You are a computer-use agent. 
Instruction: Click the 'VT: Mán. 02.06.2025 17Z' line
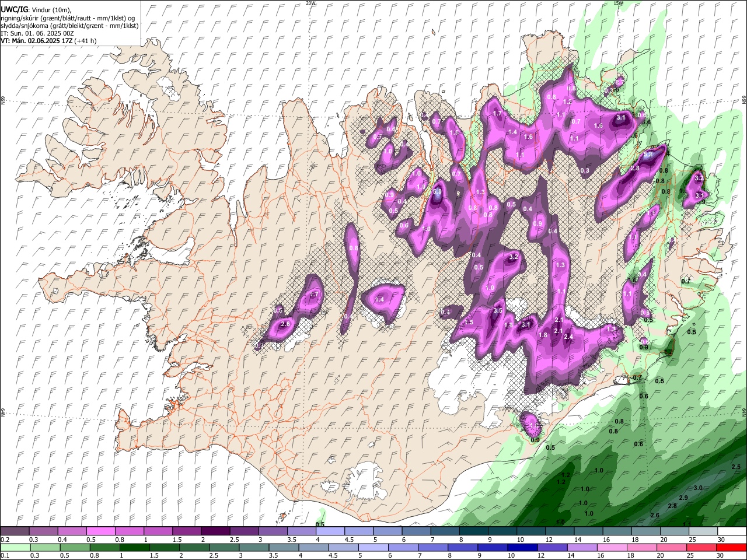pos(37,41)
